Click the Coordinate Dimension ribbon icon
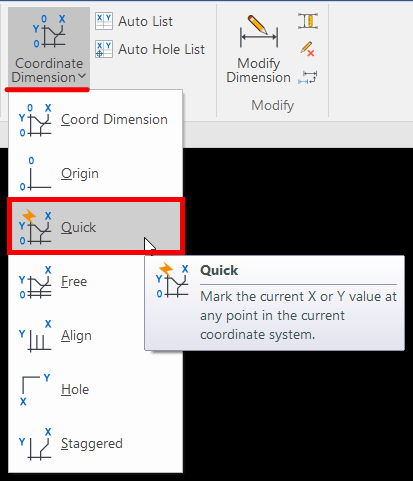 (49, 31)
